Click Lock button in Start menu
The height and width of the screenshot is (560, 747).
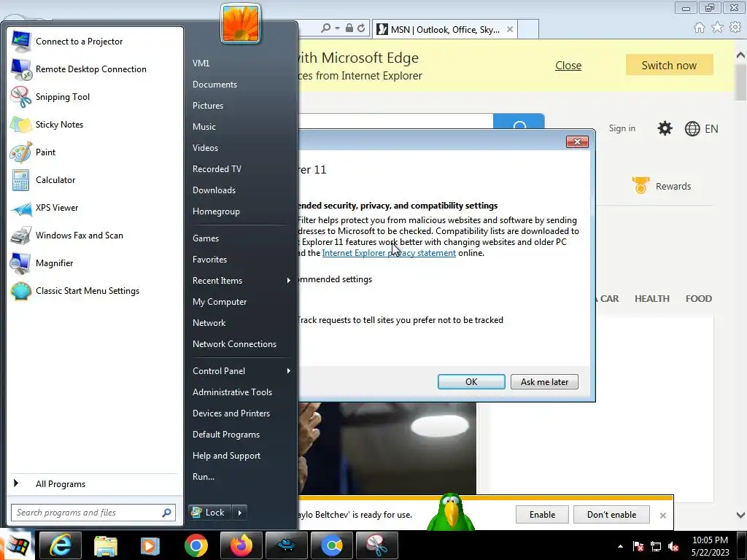[209, 513]
